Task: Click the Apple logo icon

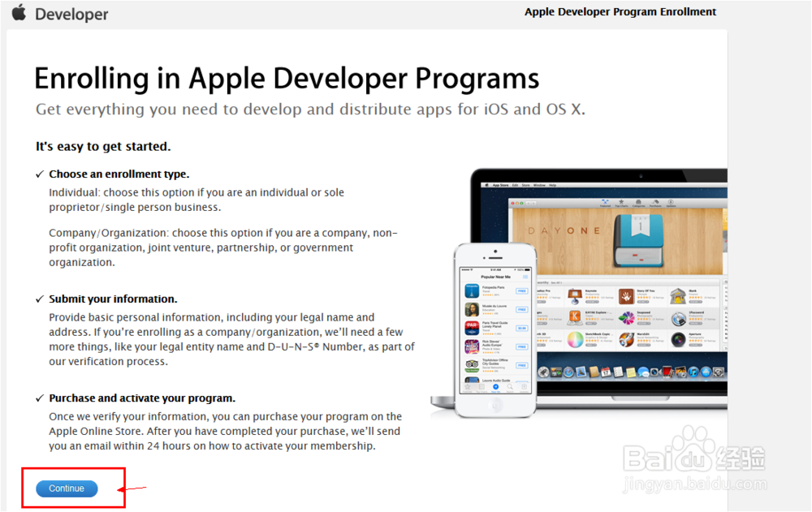Action: (19, 12)
